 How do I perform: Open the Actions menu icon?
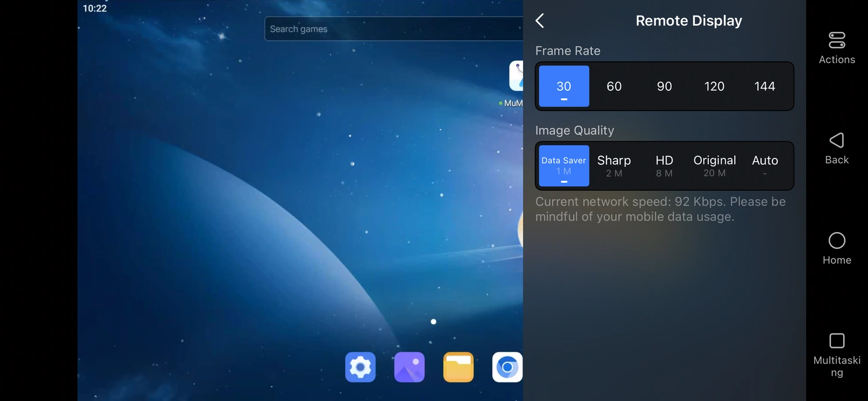click(837, 41)
